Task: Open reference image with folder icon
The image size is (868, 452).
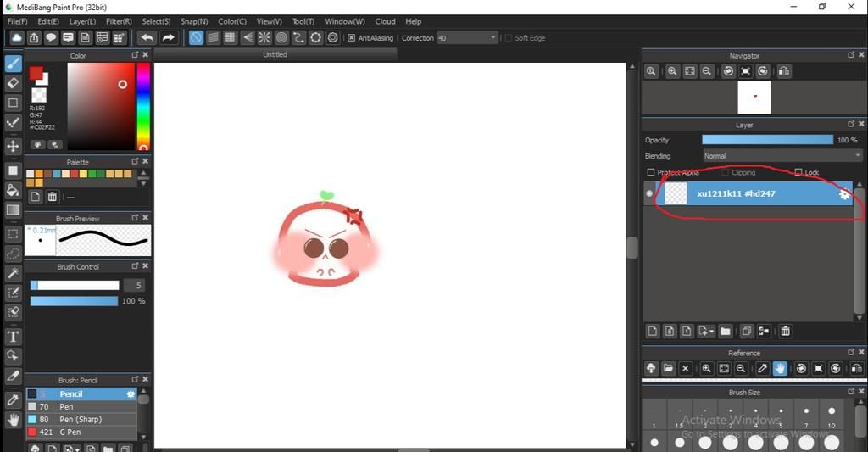Action: (668, 368)
